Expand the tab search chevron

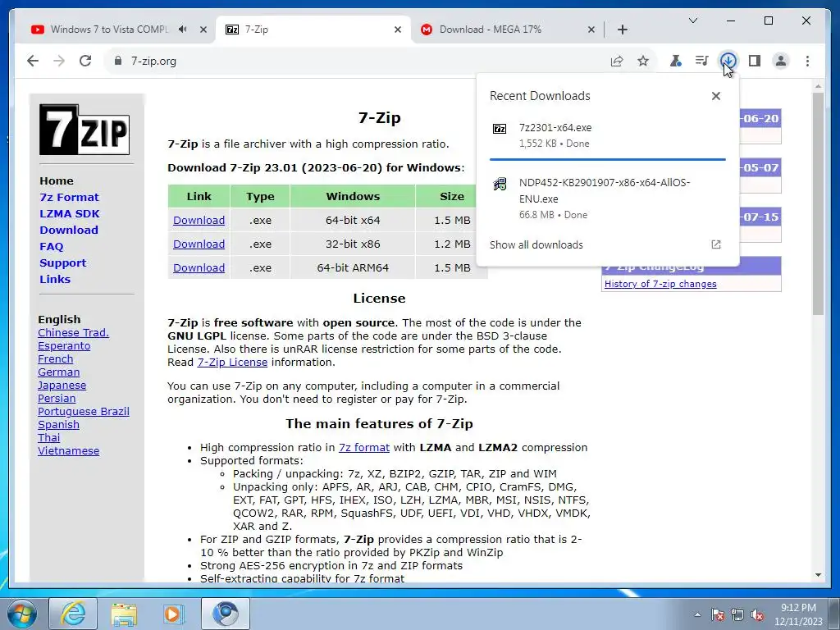(692, 21)
